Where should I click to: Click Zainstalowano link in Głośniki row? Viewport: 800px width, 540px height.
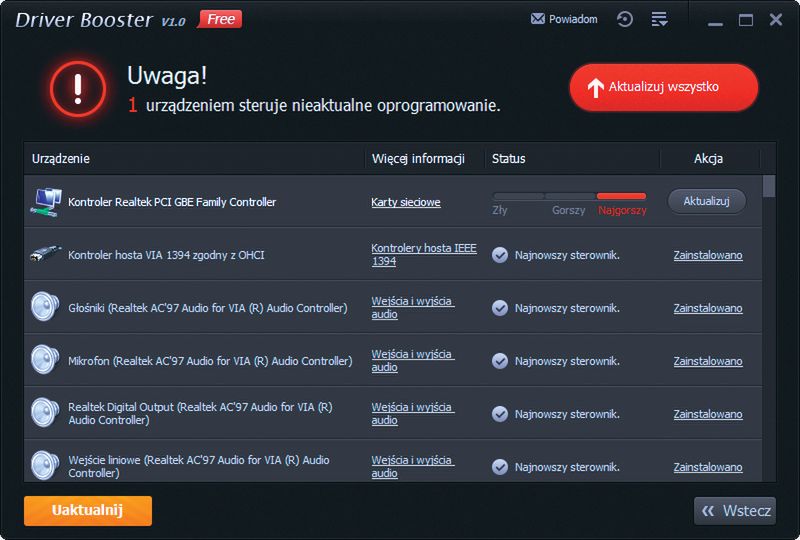point(708,308)
